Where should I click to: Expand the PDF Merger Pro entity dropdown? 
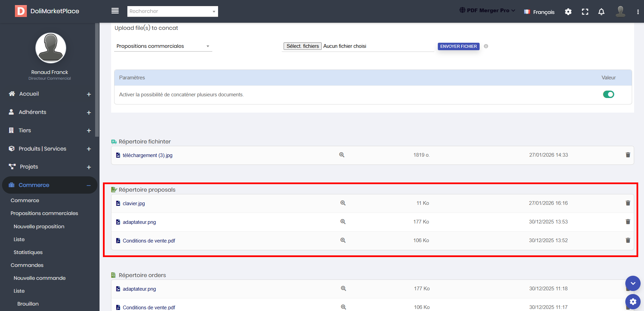tap(487, 11)
